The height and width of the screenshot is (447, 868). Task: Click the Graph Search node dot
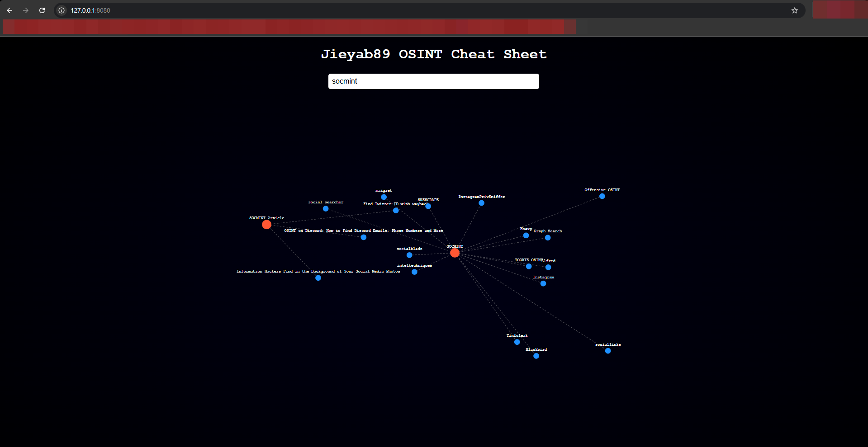click(548, 238)
